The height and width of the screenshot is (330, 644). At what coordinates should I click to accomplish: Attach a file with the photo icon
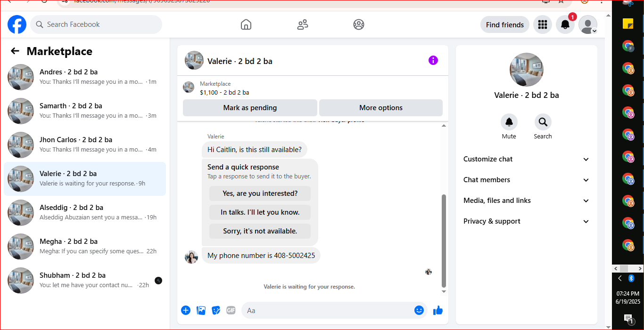pos(201,310)
